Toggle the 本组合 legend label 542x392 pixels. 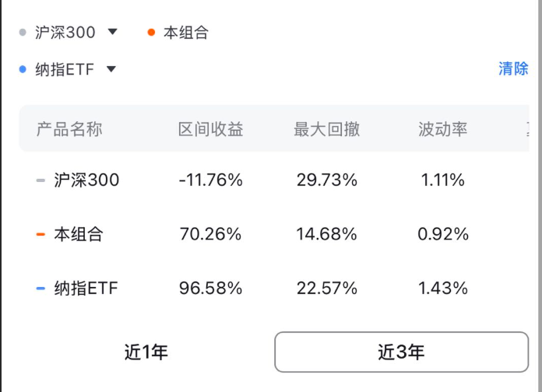coord(186,33)
